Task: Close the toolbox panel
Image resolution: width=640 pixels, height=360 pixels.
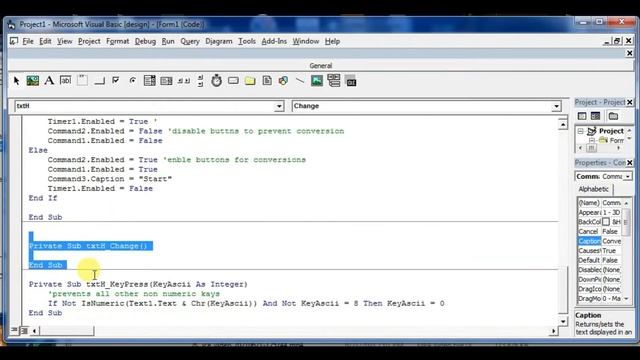Action: tap(629, 53)
